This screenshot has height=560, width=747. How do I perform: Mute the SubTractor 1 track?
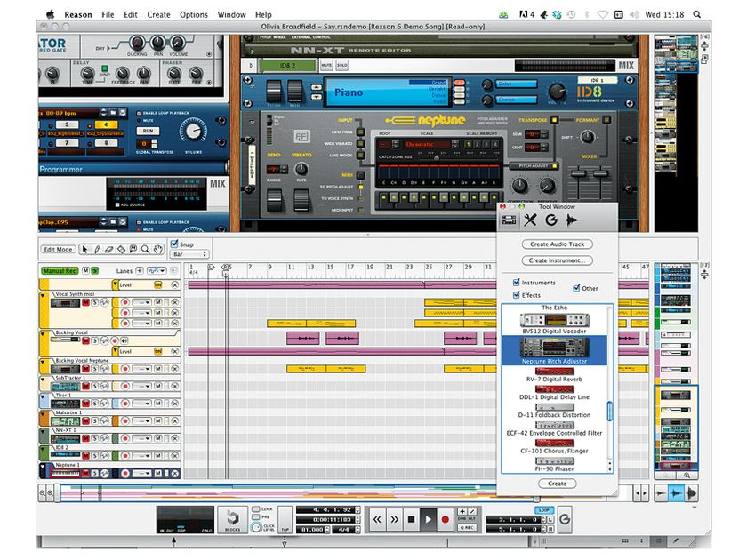(84, 386)
